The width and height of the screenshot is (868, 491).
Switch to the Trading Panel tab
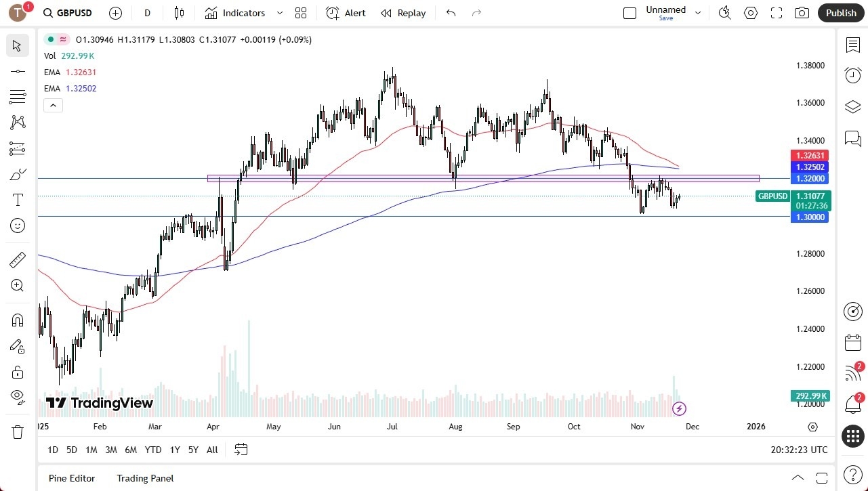(x=145, y=478)
